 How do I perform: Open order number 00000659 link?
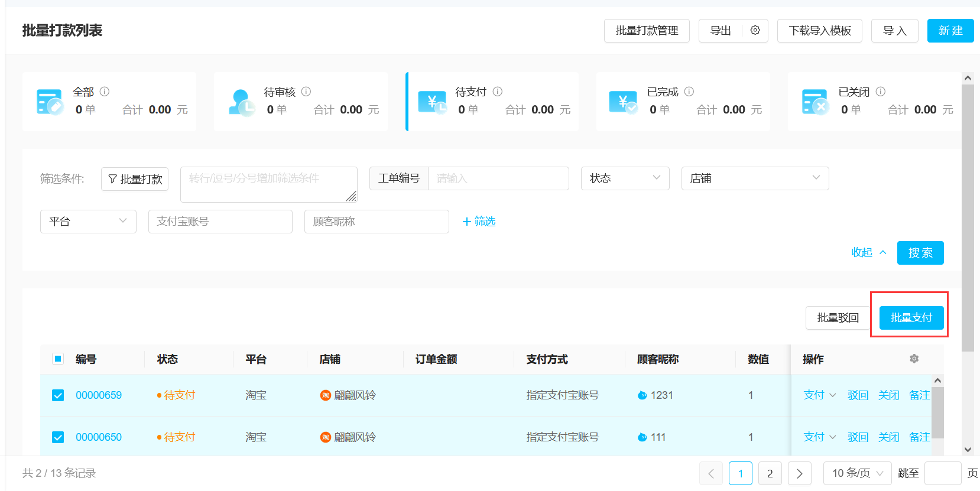pyautogui.click(x=99, y=395)
